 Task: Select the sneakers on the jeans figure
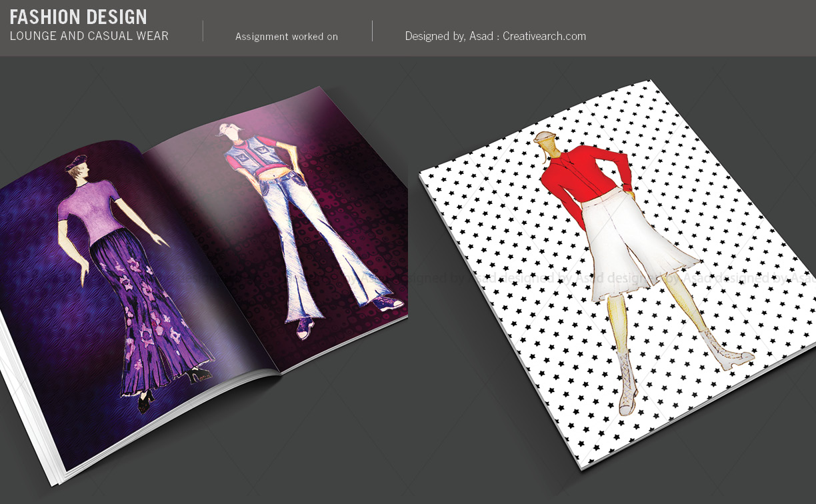tap(388, 304)
